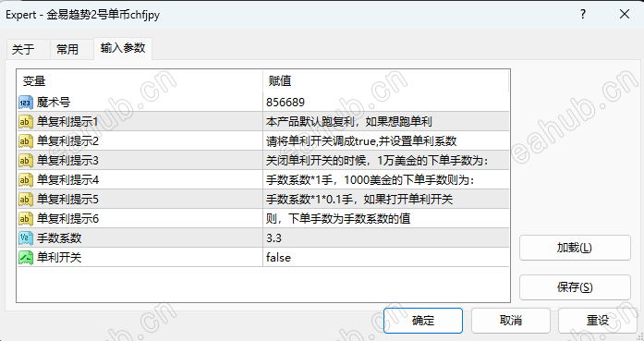Screen dimensions: 644x341
Task: Click the value starting with 关闭单利开关的时候
Action: point(377,160)
